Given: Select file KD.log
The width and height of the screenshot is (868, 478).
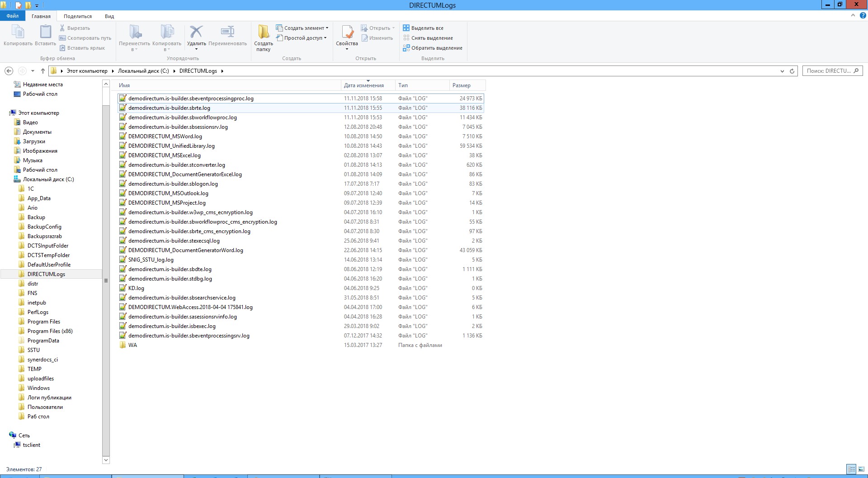Looking at the screenshot, I should tap(136, 288).
